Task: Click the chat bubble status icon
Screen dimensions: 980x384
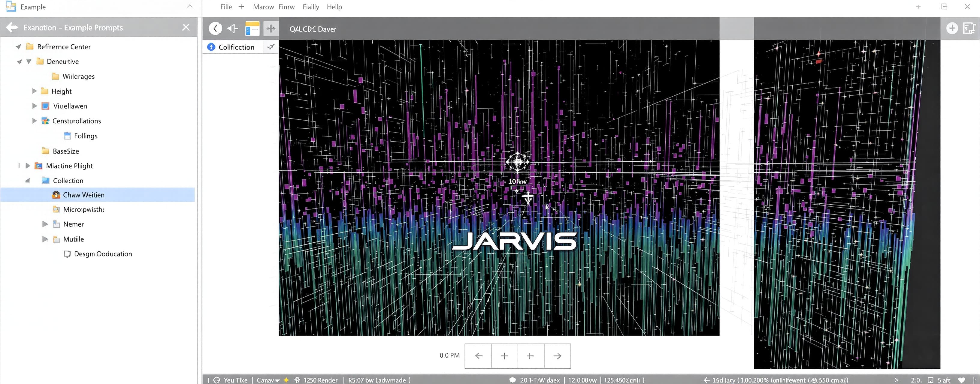Action: click(x=513, y=380)
